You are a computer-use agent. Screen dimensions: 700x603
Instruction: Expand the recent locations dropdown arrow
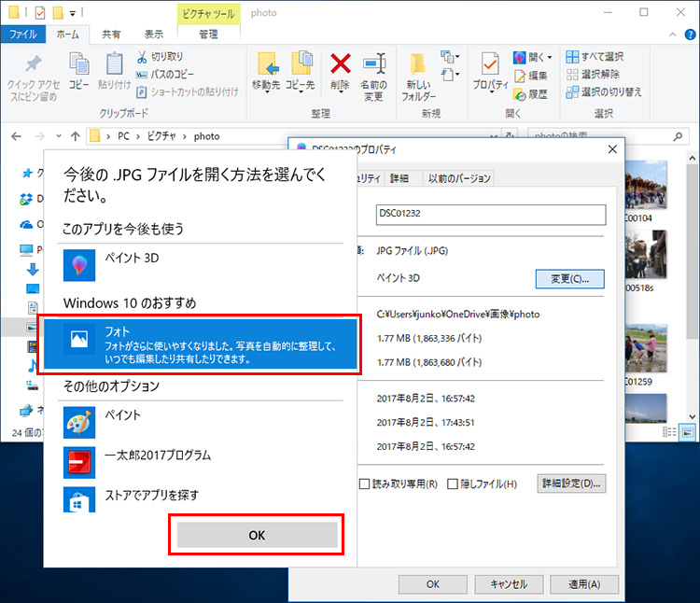click(59, 136)
